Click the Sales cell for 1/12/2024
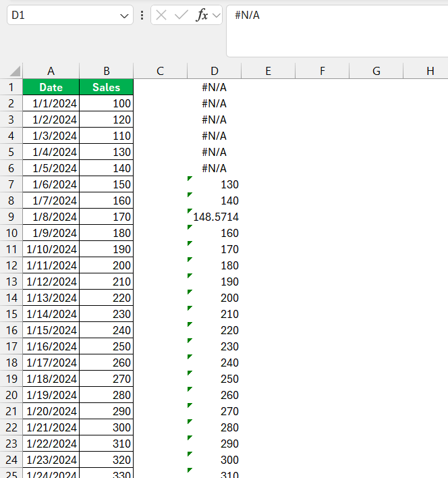This screenshot has height=478, width=448. pos(107,282)
